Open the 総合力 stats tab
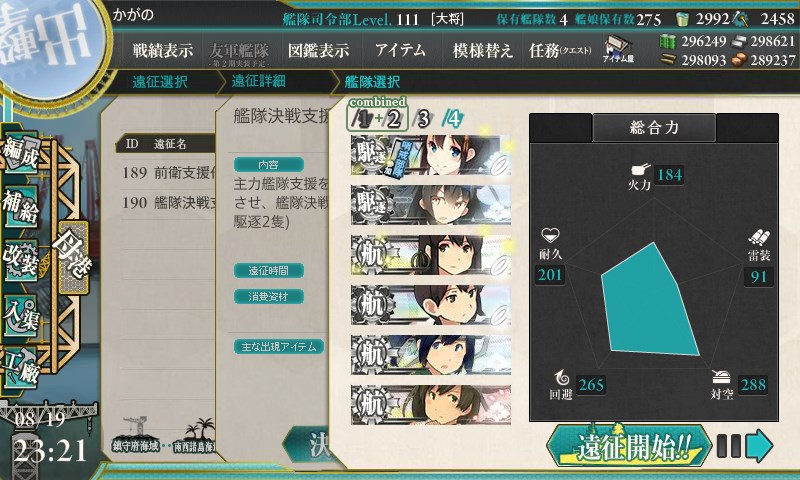 tap(654, 127)
